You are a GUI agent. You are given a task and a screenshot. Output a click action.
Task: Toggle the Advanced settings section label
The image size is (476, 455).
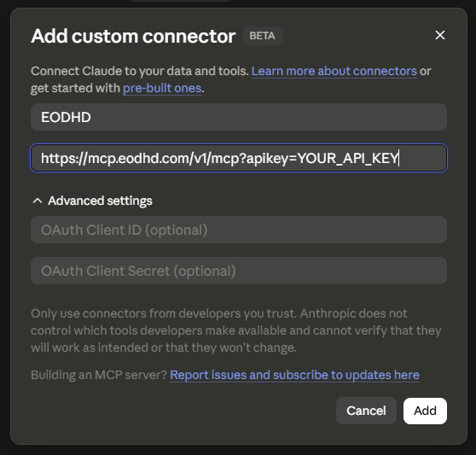tap(100, 201)
